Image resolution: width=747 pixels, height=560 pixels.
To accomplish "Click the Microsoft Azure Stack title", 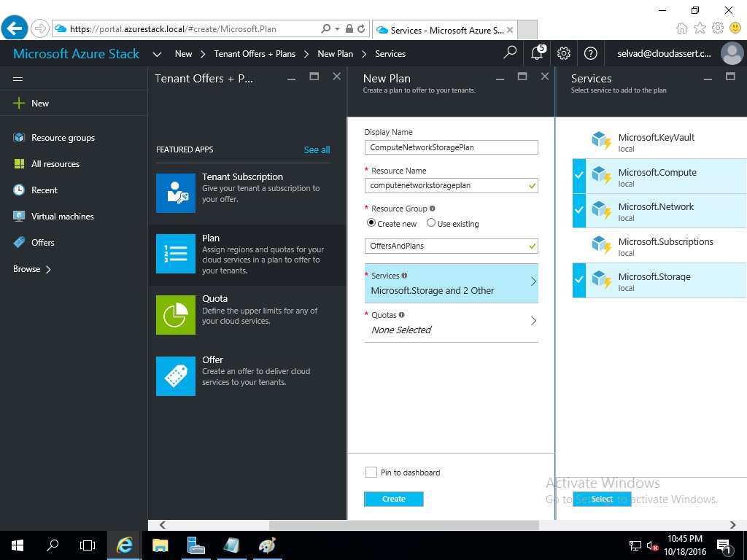I will [x=76, y=54].
